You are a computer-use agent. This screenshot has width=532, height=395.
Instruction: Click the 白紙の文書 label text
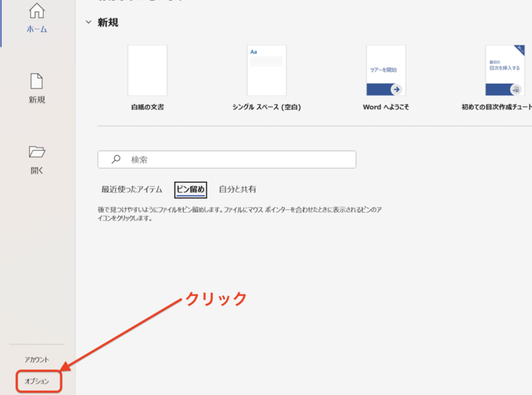click(147, 107)
